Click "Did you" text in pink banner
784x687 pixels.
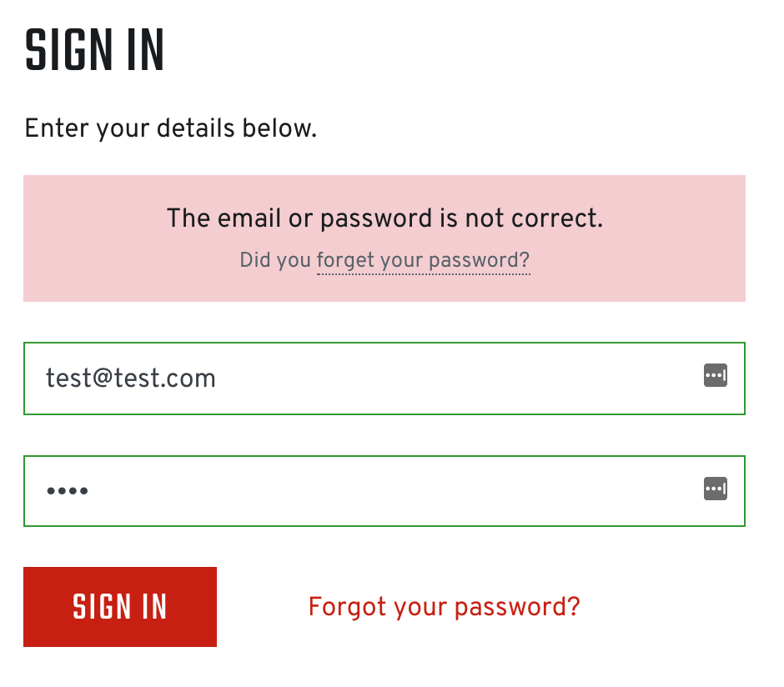click(x=274, y=260)
